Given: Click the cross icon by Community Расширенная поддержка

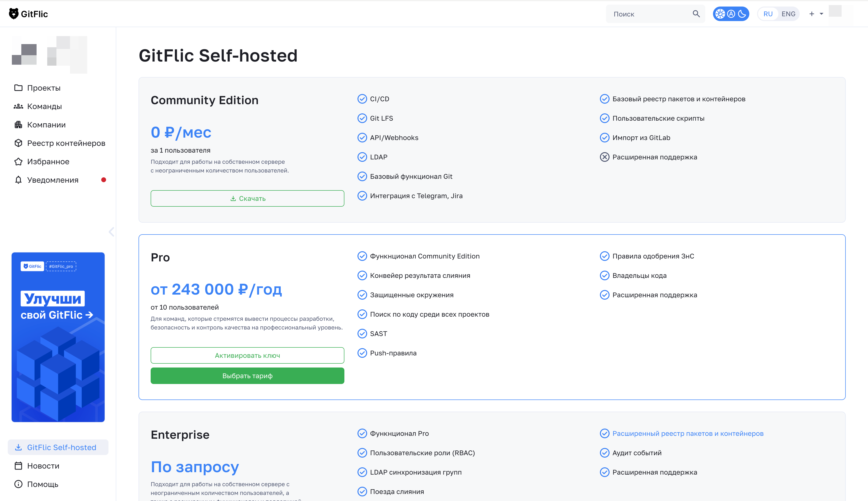Looking at the screenshot, I should click(604, 157).
